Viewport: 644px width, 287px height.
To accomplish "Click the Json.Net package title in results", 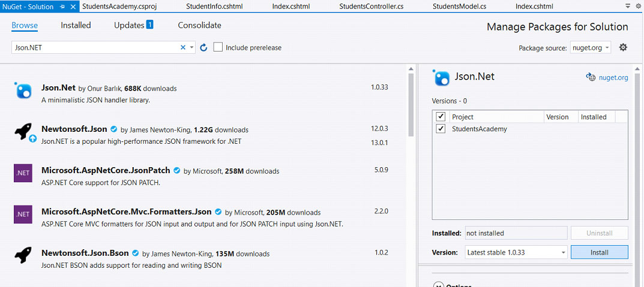I will tap(58, 87).
